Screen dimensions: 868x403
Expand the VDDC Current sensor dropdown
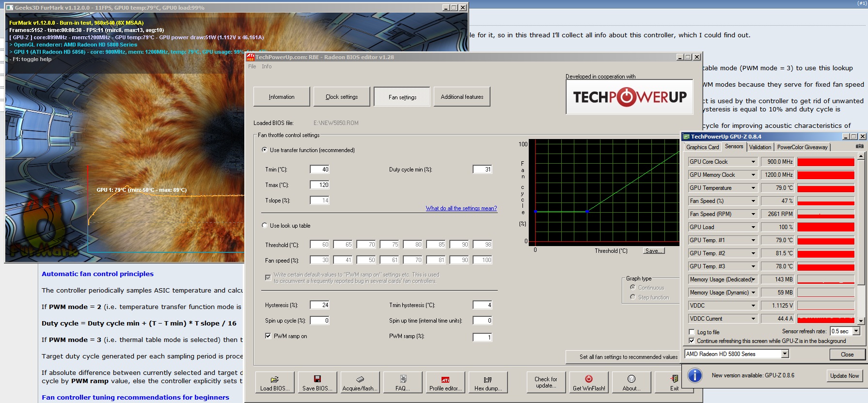(753, 319)
